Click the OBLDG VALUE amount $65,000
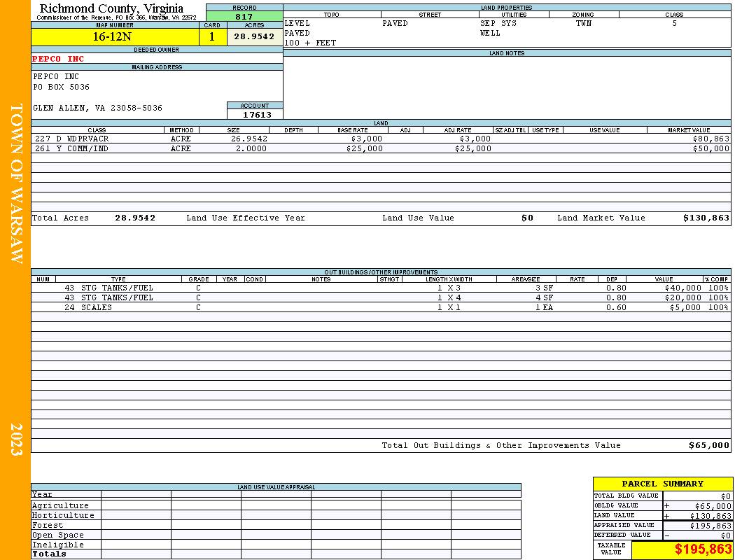 point(713,506)
